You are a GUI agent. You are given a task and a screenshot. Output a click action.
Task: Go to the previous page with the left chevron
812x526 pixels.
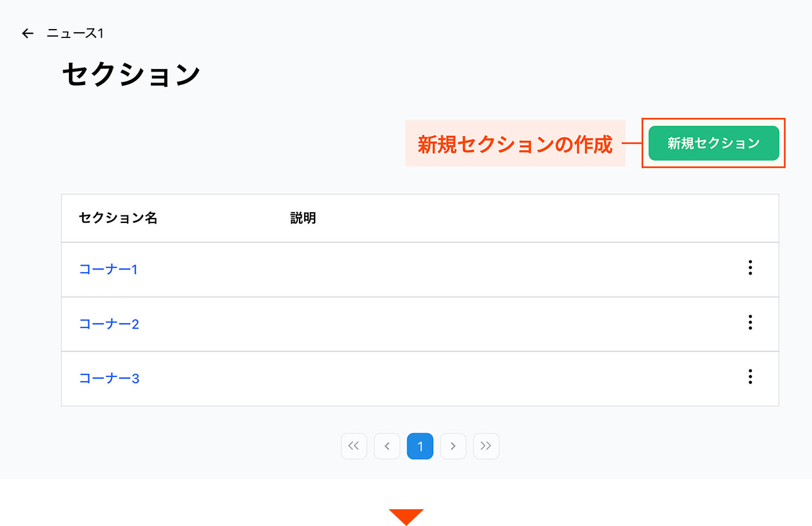(x=387, y=446)
